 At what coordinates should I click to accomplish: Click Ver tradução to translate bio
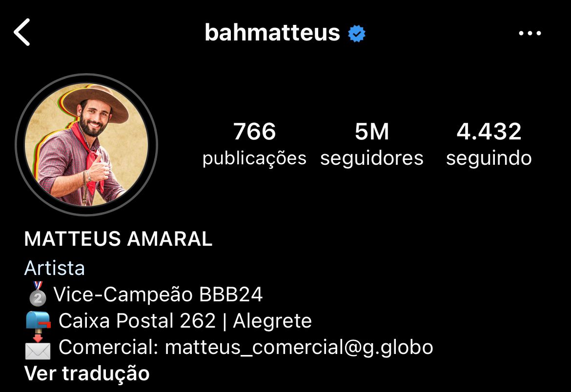click(87, 373)
